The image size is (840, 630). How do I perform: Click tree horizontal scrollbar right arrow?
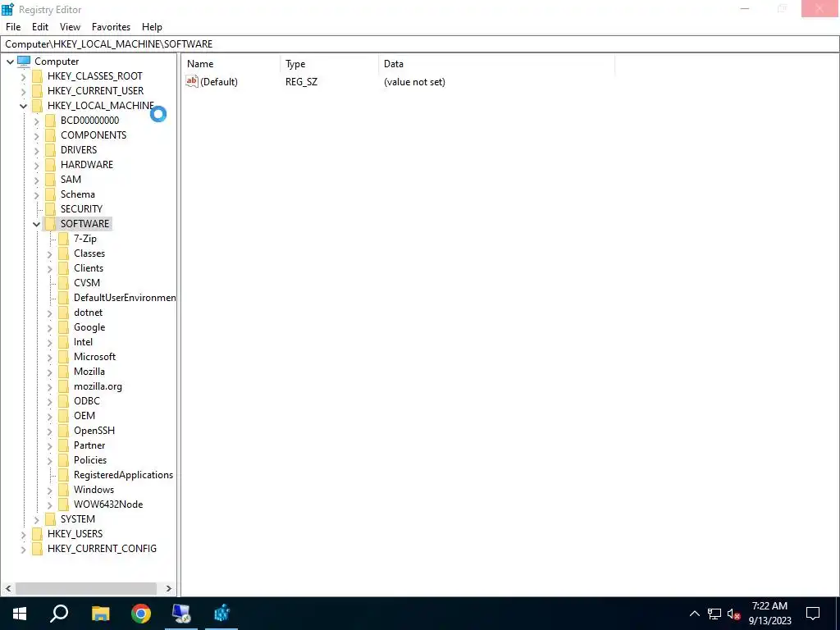click(169, 588)
